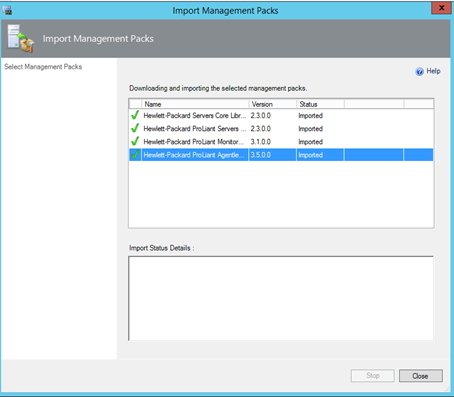Image resolution: width=454 pixels, height=397 pixels.
Task: Select the Hewlett-Packard ProLiant Monitor... row
Action: (x=281, y=142)
